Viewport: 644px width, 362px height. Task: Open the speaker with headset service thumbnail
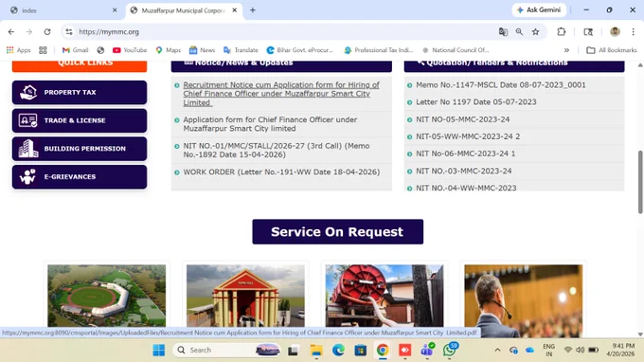click(x=523, y=300)
